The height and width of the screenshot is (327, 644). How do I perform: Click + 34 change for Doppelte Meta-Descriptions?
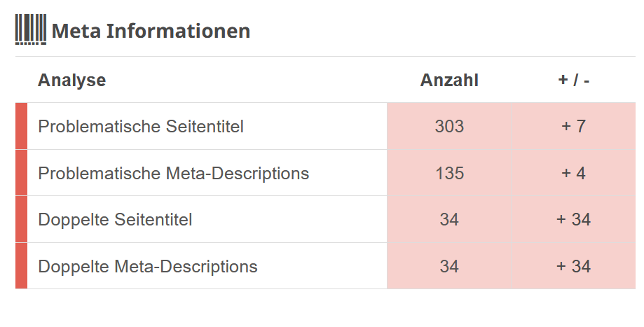click(573, 267)
